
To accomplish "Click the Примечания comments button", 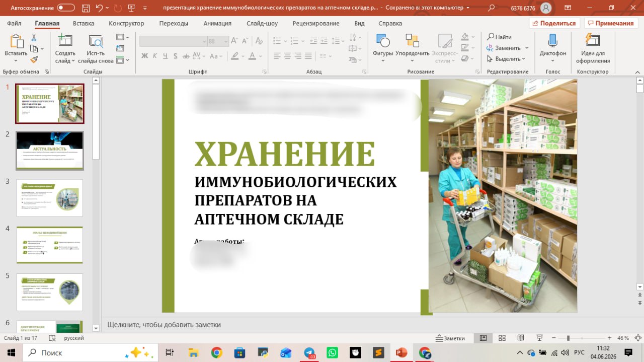I will click(x=610, y=24).
